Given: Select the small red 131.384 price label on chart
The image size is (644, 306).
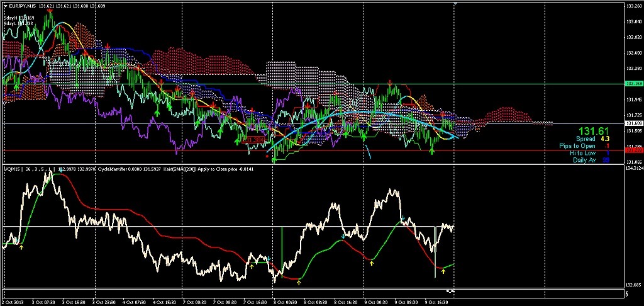Looking at the screenshot, I should [x=253, y=140].
